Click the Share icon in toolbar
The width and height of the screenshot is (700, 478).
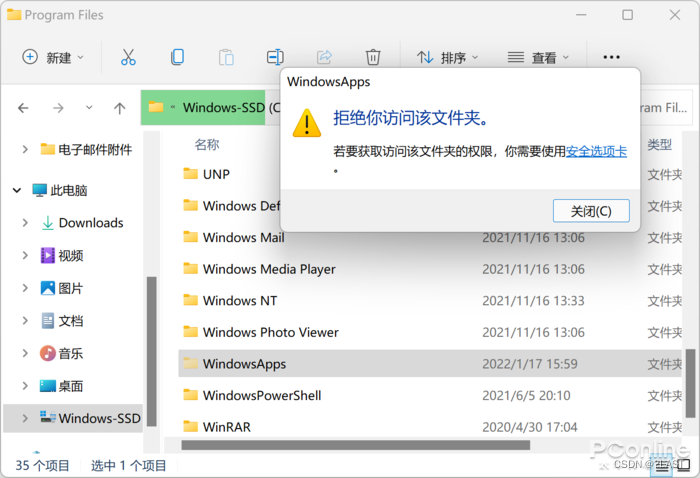pyautogui.click(x=324, y=57)
